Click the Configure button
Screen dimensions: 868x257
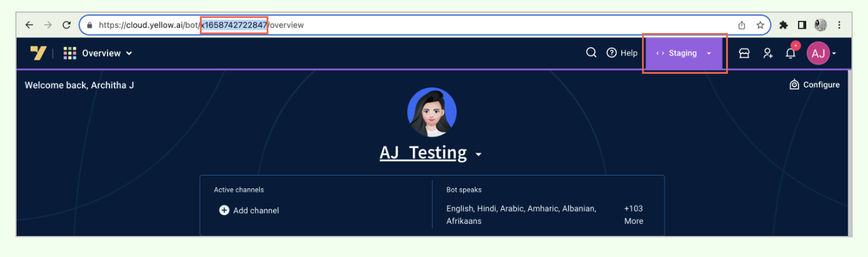(x=815, y=85)
